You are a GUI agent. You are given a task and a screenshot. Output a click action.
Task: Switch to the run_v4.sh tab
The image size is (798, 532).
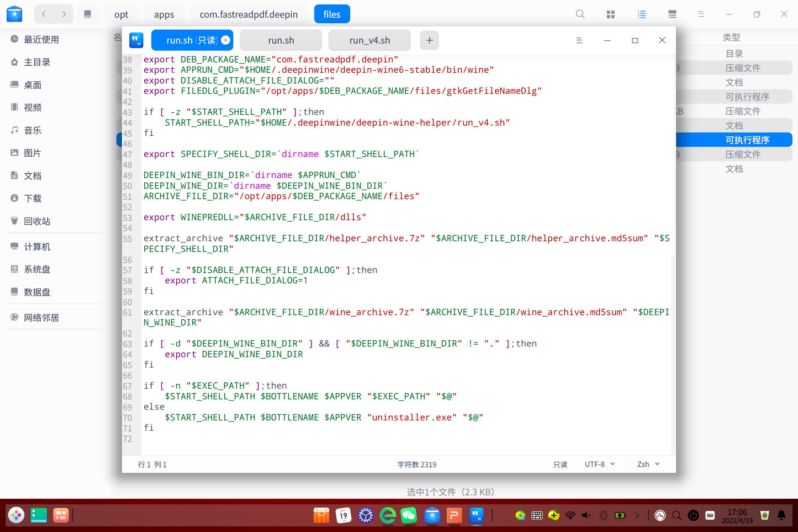click(x=369, y=40)
